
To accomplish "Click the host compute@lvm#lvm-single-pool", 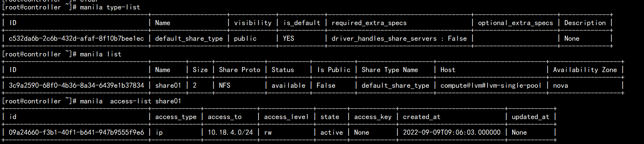I will (491, 85).
